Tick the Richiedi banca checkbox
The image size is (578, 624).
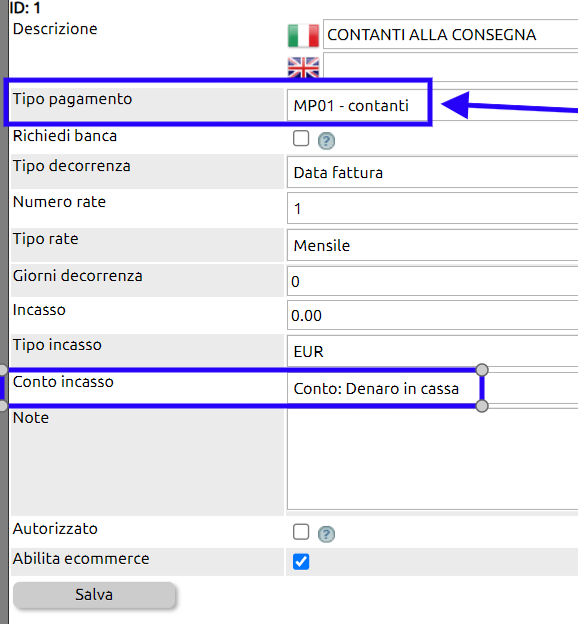click(301, 138)
